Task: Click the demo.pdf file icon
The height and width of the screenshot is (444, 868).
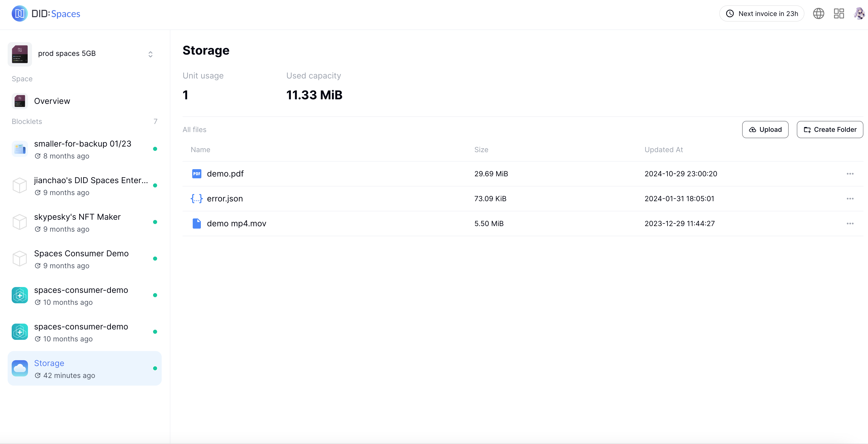Action: pos(197,174)
